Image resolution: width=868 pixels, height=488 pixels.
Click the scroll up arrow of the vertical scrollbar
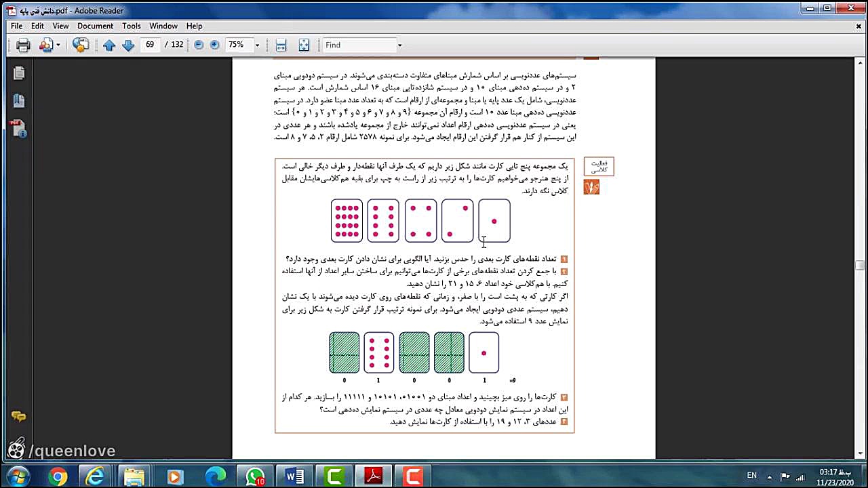tap(860, 62)
